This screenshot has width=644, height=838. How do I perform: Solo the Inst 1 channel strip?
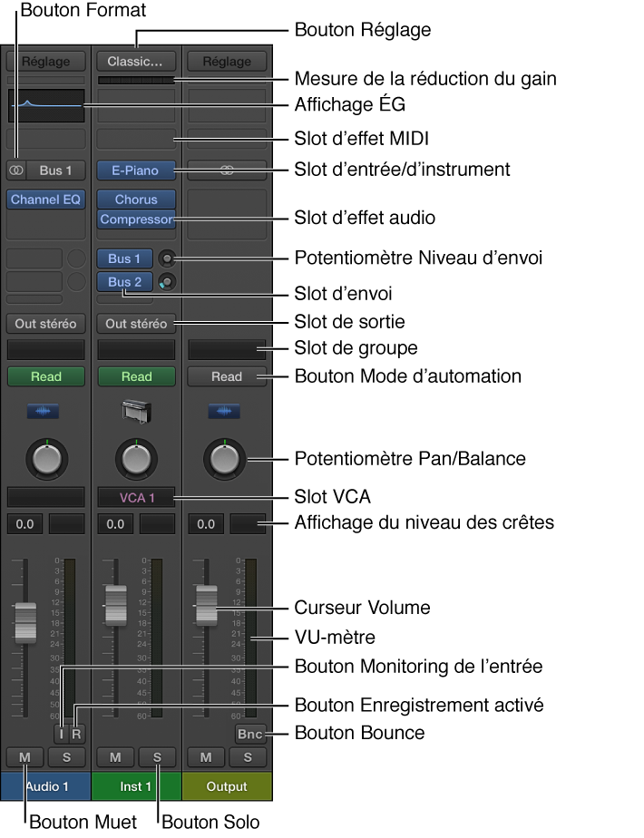tap(157, 757)
